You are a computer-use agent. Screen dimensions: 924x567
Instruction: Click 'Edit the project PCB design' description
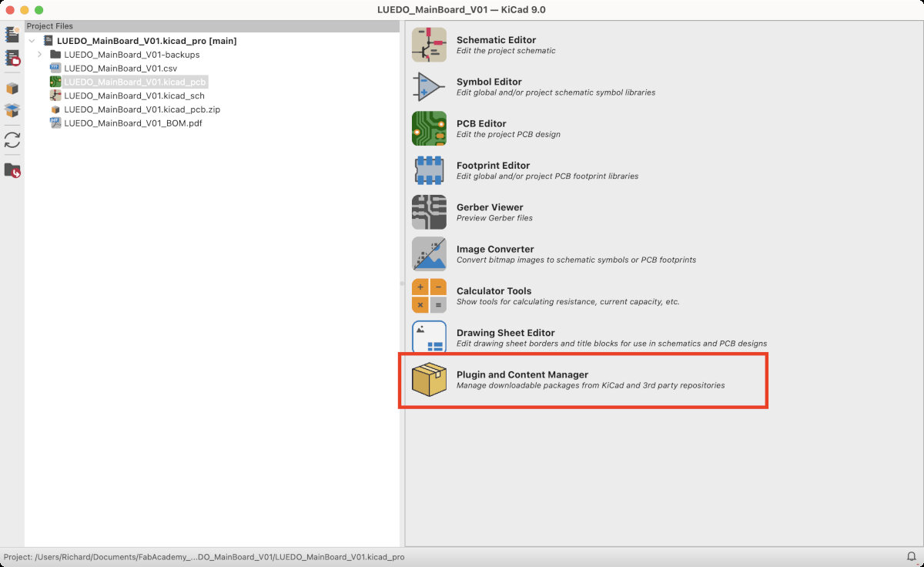point(508,134)
